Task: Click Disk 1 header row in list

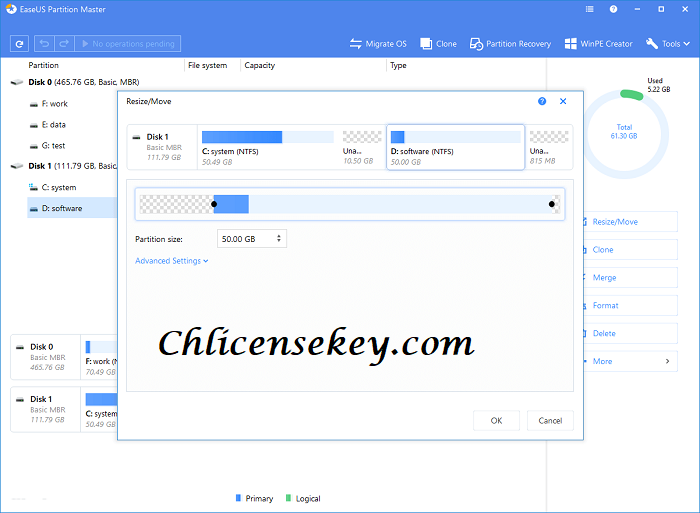Action: tap(63, 166)
